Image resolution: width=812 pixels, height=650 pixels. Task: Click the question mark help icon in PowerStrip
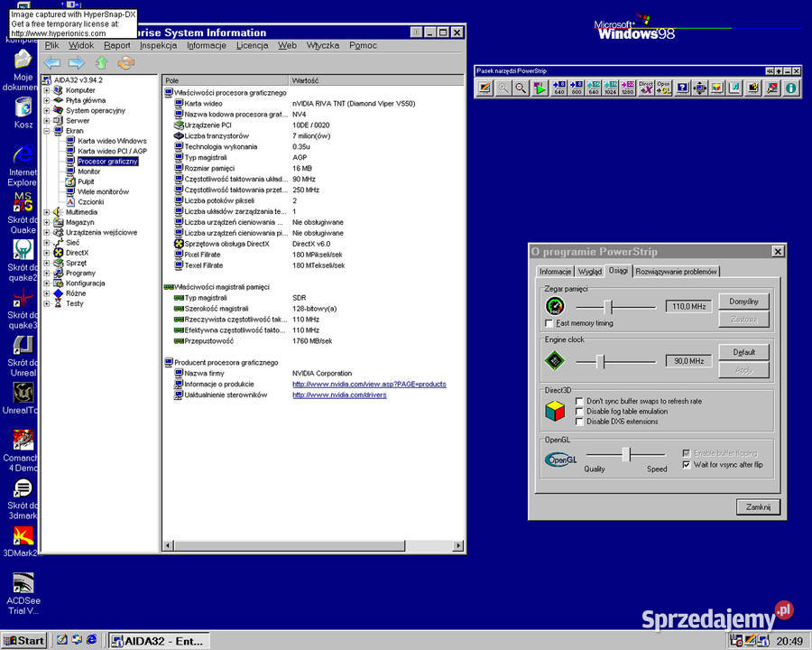pos(683,88)
